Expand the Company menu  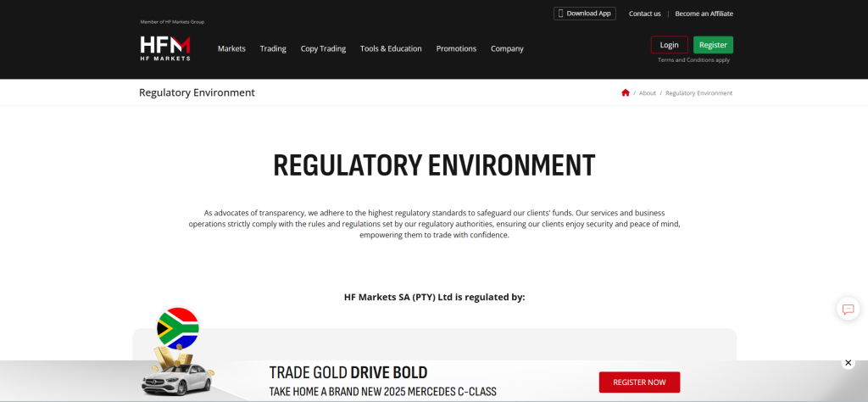coord(507,48)
